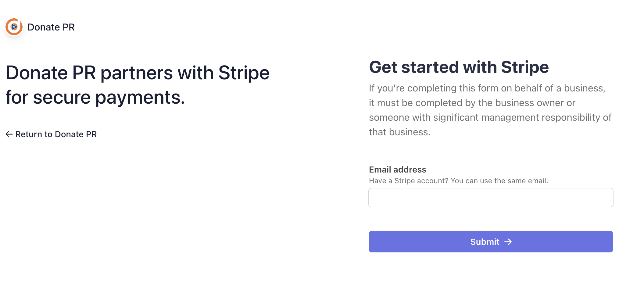Click the Donate PR partners with Stripe headline
Image resolution: width=644 pixels, height=303 pixels.
point(137,73)
